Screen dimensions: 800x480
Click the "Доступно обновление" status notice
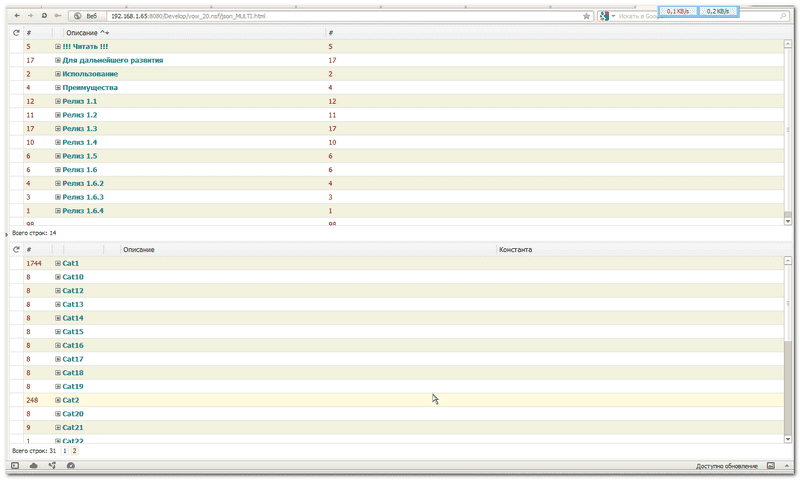[727, 467]
